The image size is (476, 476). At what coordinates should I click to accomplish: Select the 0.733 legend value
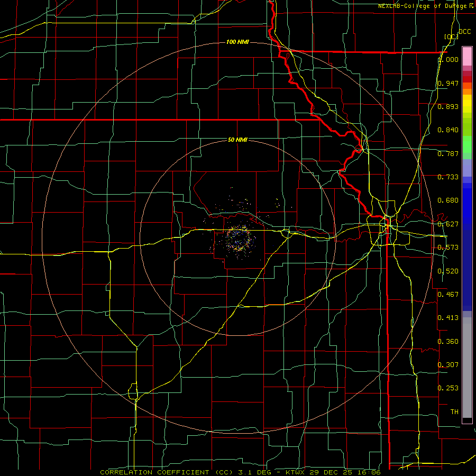[448, 177]
